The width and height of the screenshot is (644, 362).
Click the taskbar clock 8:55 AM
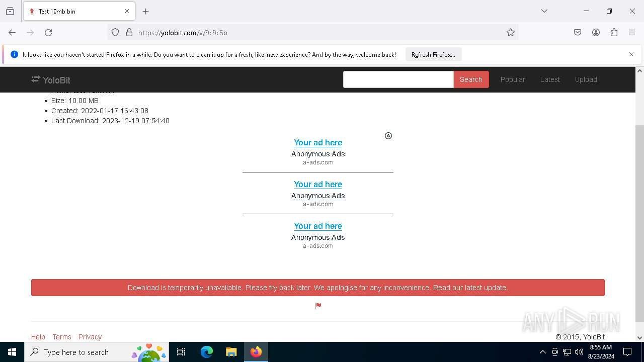click(601, 347)
